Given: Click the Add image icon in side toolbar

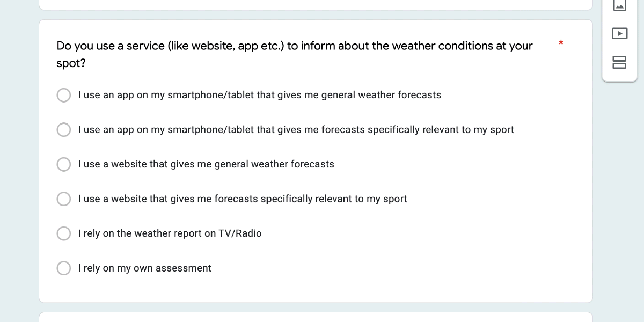Looking at the screenshot, I should click(619, 5).
